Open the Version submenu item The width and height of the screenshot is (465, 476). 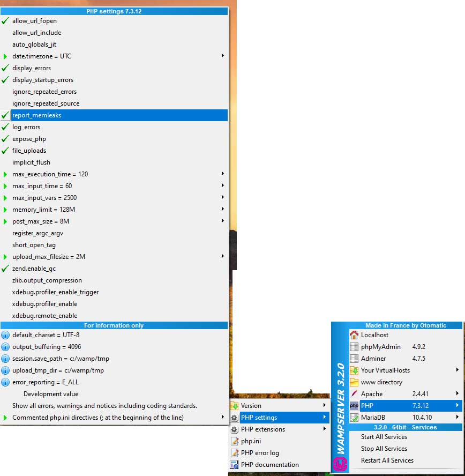tap(280, 406)
